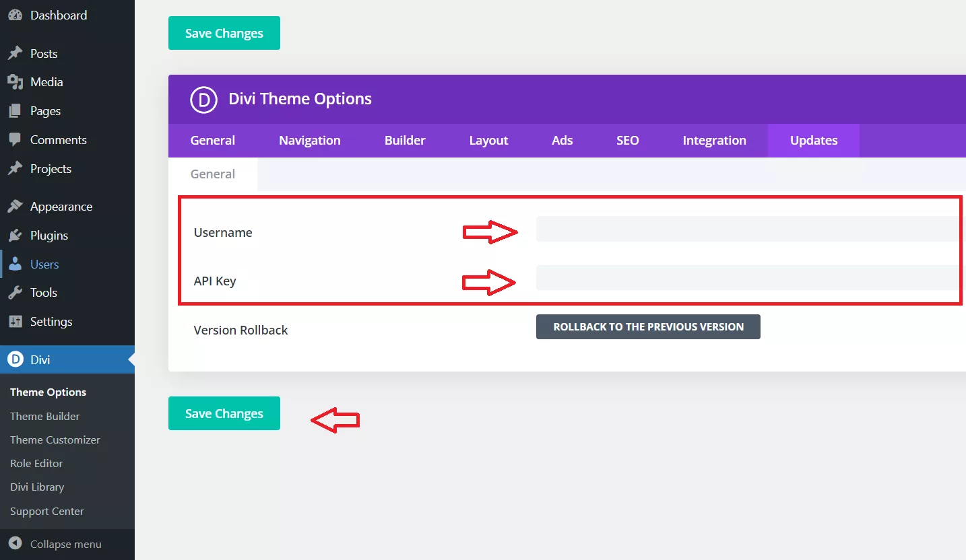Click the Comments speech bubble icon
The image size is (966, 560).
[15, 140]
